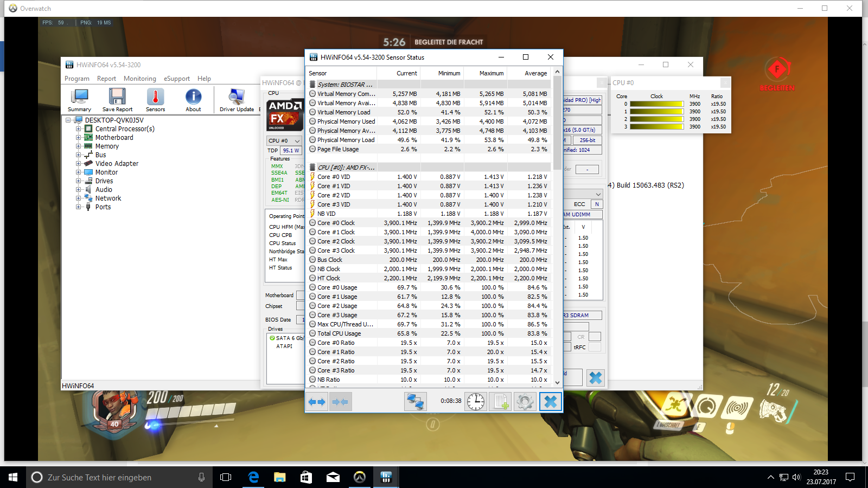Click the CPU [#0]: AMD FX chip icon
The image size is (868, 488).
(312, 168)
